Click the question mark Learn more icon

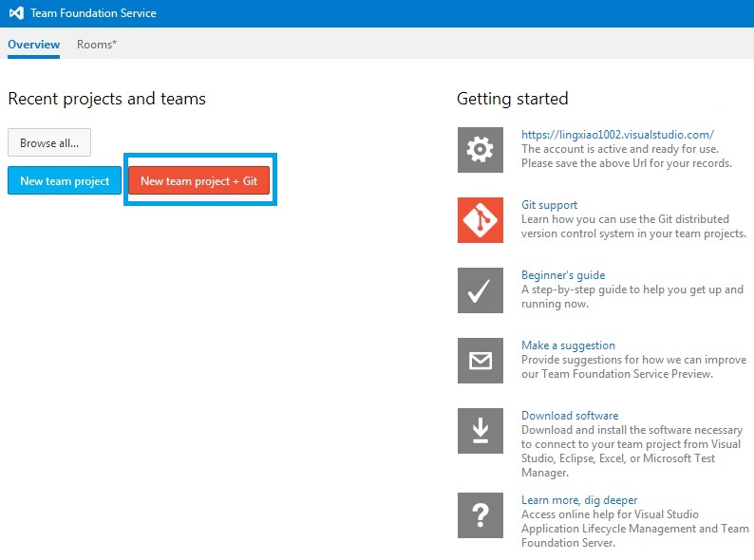point(480,515)
